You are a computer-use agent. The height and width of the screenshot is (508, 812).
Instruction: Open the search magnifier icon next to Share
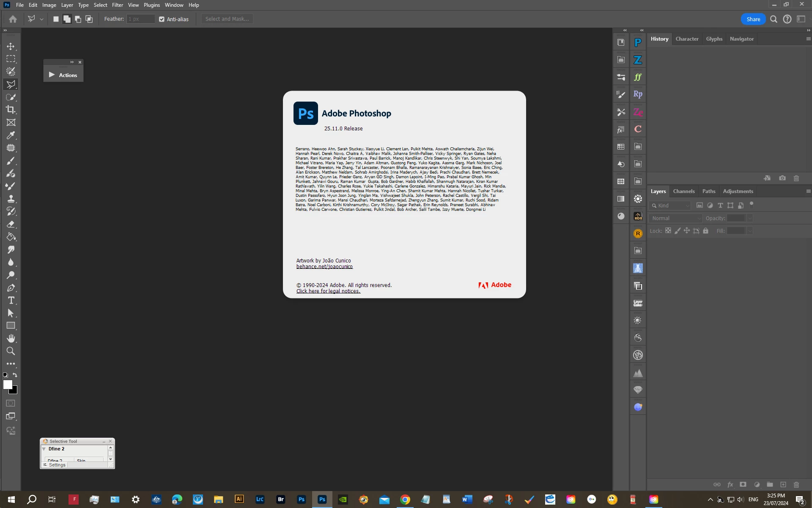(x=774, y=19)
